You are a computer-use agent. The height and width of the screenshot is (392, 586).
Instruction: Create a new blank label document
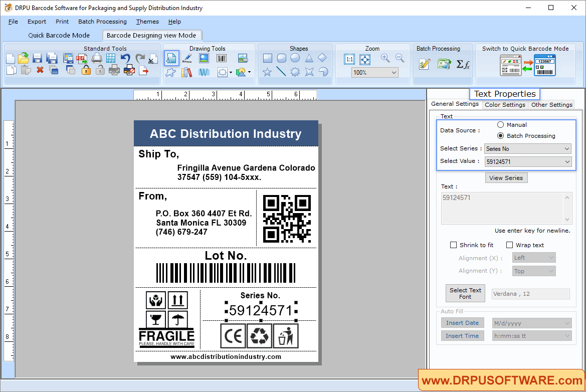11,59
